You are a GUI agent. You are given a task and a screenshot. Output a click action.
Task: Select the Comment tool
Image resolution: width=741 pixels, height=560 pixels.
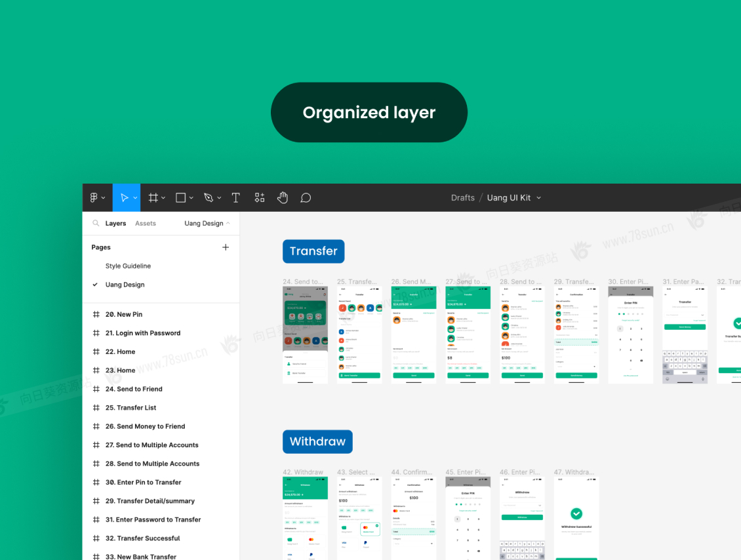pos(306,197)
